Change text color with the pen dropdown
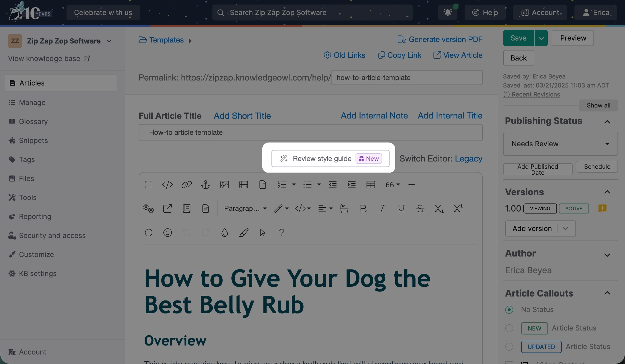 287,208
